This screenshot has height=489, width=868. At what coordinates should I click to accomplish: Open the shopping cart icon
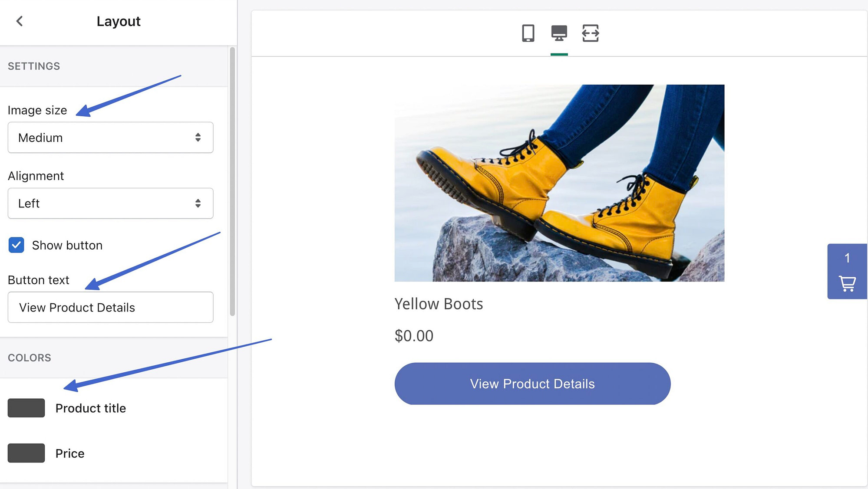pyautogui.click(x=847, y=283)
